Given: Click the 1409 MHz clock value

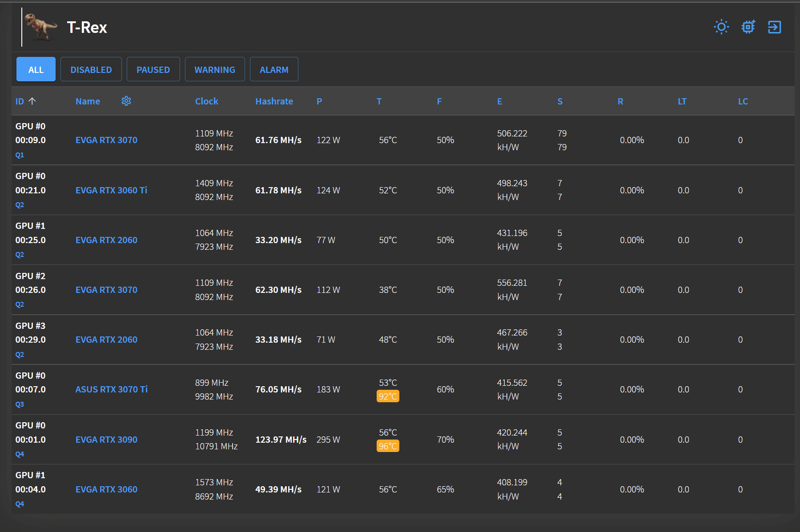Looking at the screenshot, I should (x=214, y=183).
